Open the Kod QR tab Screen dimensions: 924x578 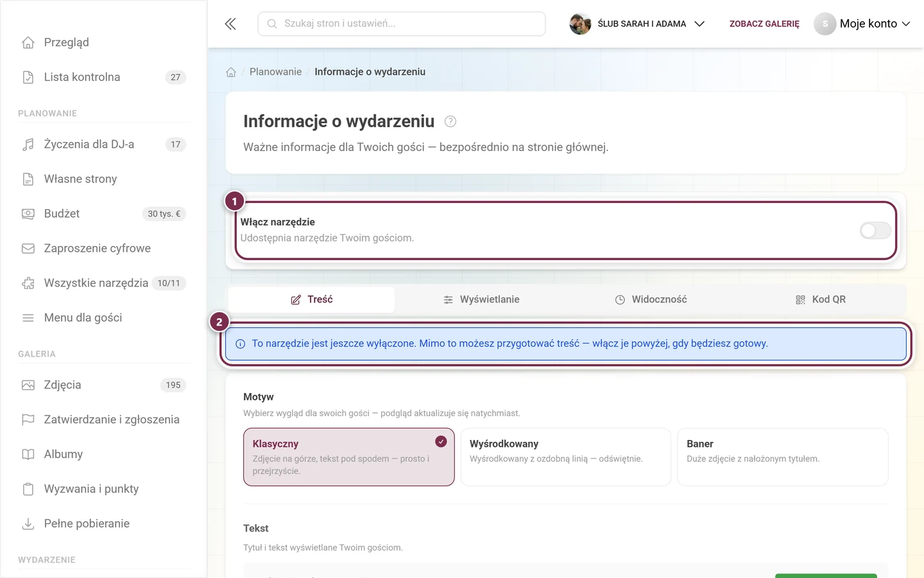821,300
